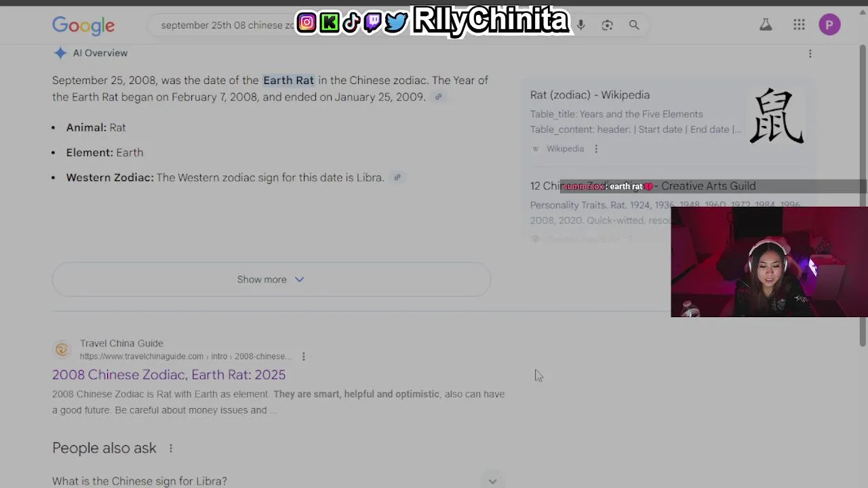The height and width of the screenshot is (488, 868).
Task: Click the magnifying glass search button
Action: click(634, 25)
